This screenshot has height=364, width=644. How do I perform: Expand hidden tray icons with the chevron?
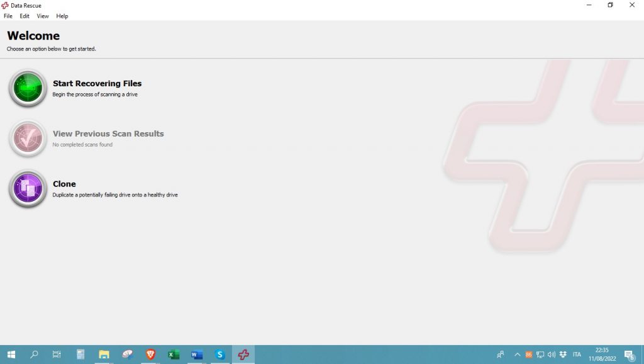coord(517,354)
